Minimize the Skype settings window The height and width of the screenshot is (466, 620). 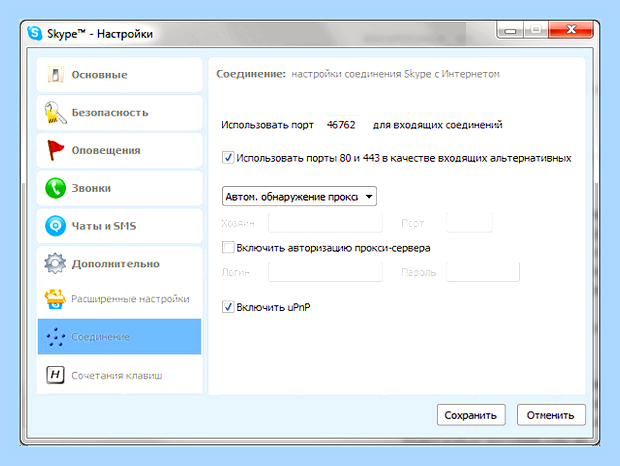[x=510, y=30]
